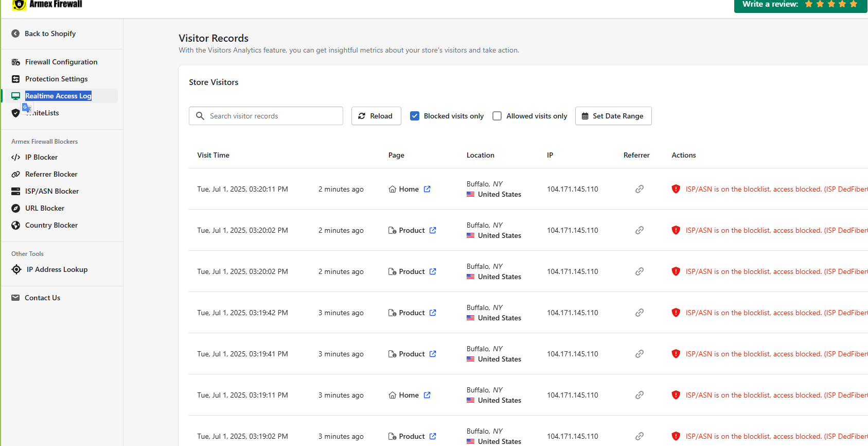This screenshot has height=446, width=868.
Task: Click Home page link in 03:20:11 PM row
Action: pos(409,189)
